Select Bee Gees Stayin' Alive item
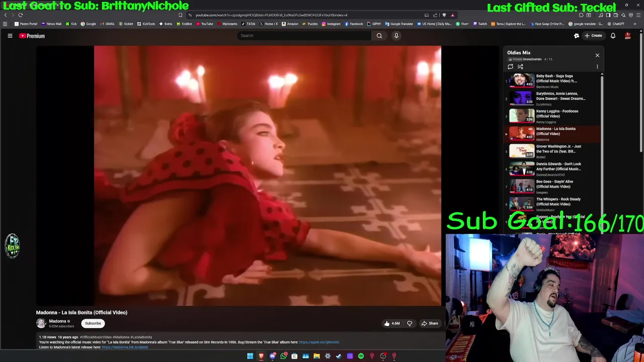Image resolution: width=644 pixels, height=362 pixels. point(553,186)
